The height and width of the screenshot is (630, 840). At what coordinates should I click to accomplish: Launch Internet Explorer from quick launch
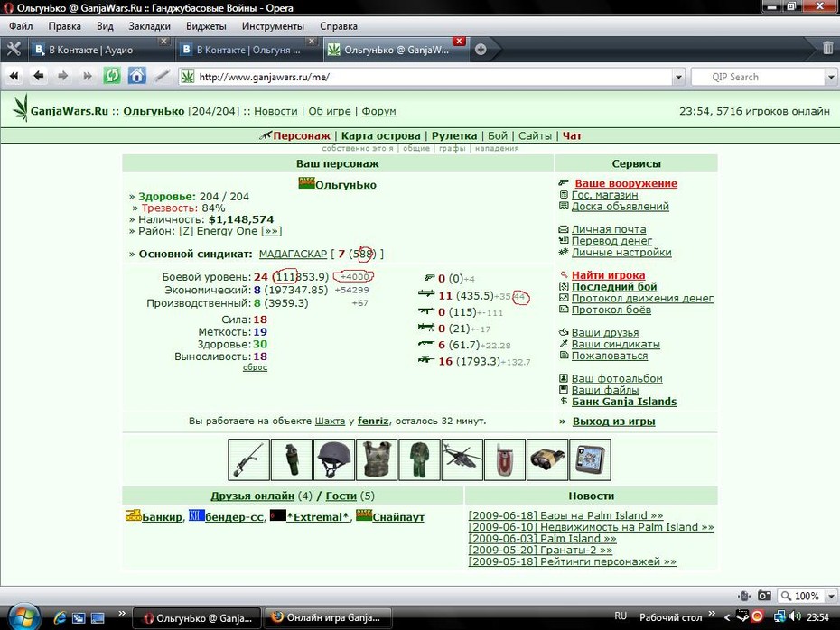(60, 617)
